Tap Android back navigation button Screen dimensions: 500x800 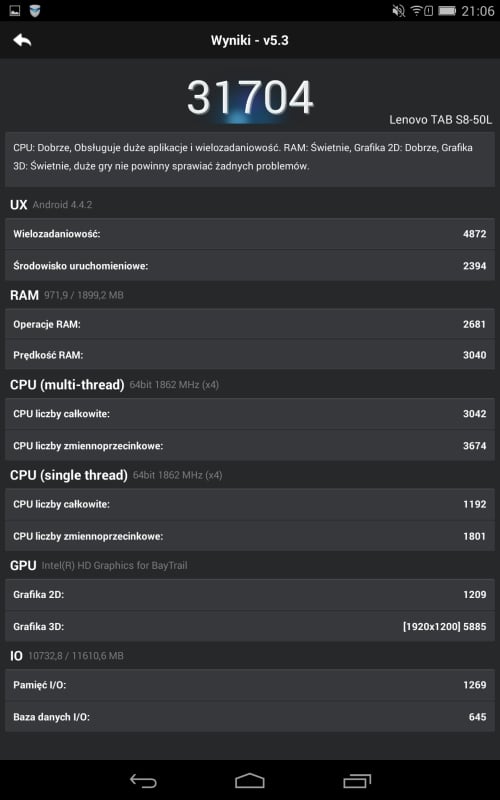click(143, 780)
